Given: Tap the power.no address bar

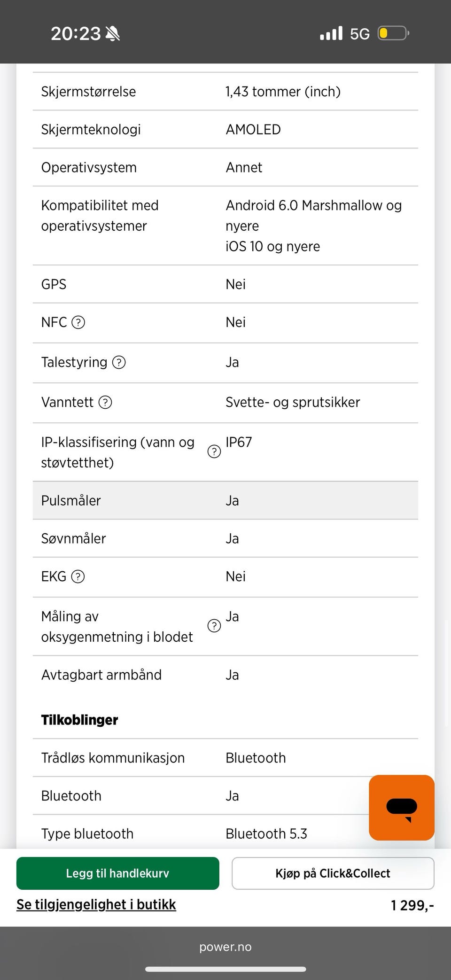Looking at the screenshot, I should pos(225,947).
